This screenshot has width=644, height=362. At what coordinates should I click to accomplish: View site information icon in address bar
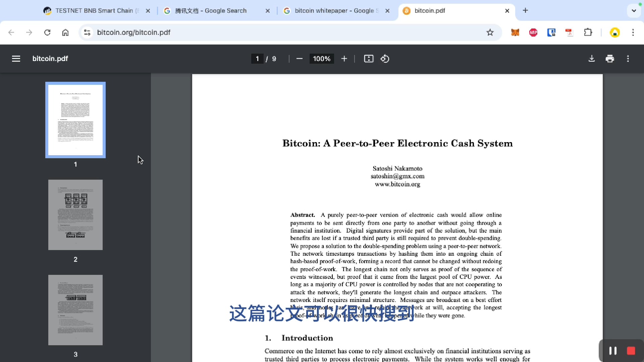pyautogui.click(x=87, y=33)
